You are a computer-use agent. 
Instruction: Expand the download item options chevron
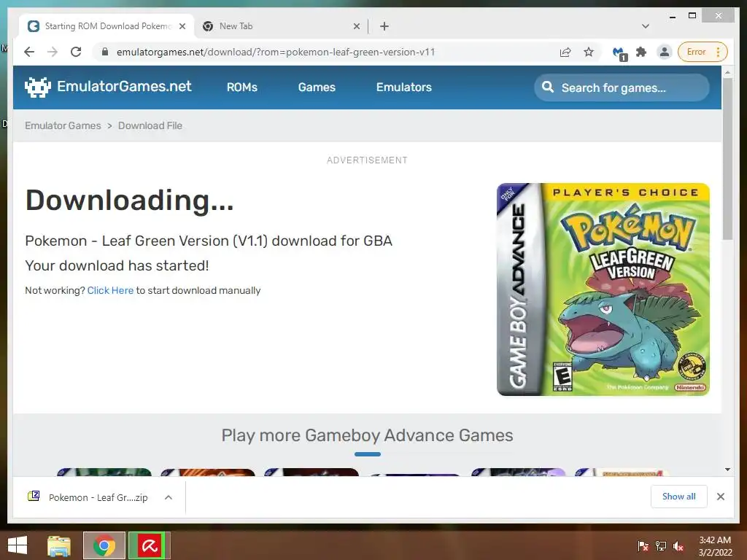click(169, 497)
